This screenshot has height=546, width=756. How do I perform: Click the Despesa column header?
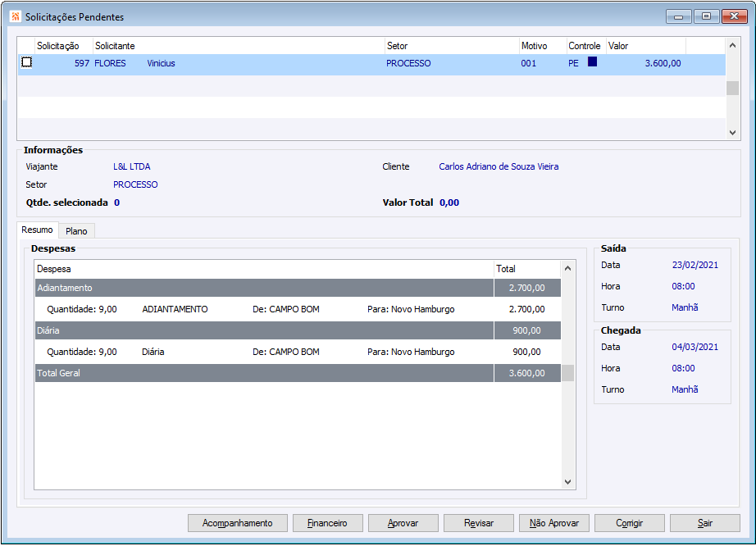(x=264, y=269)
